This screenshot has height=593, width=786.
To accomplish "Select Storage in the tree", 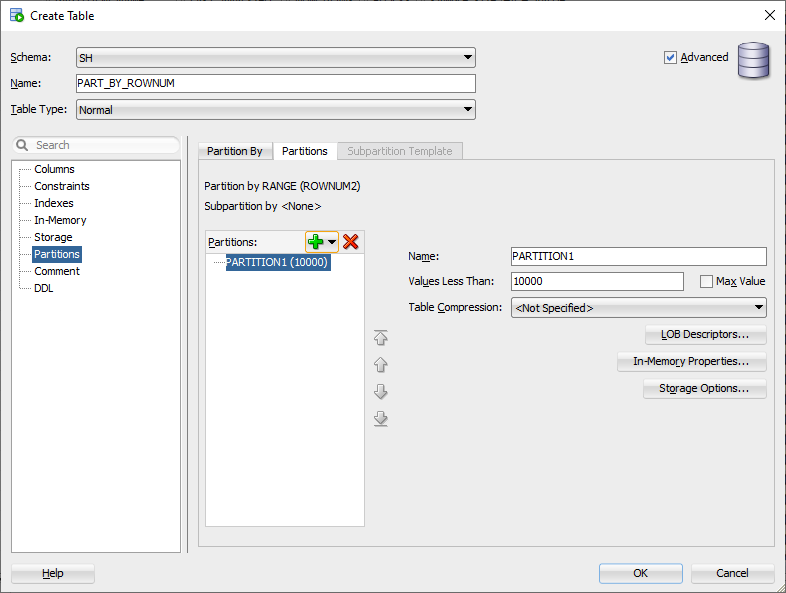I will 53,237.
